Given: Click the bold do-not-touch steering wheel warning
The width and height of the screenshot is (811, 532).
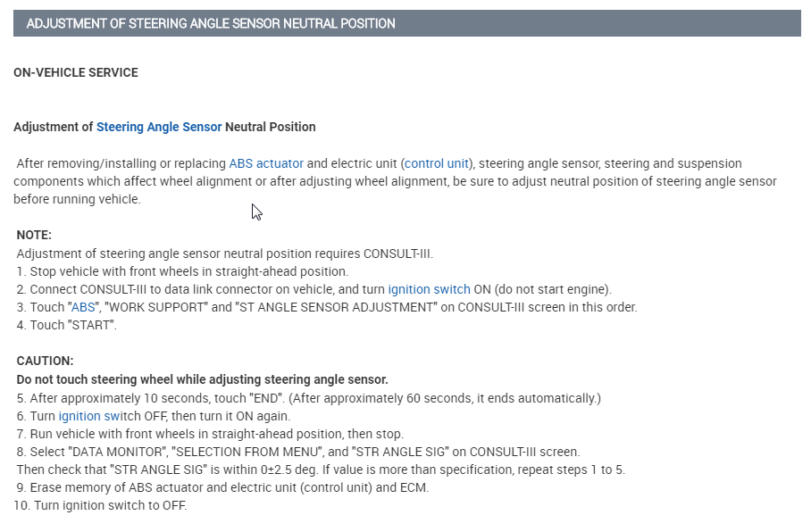Looking at the screenshot, I should [x=202, y=379].
